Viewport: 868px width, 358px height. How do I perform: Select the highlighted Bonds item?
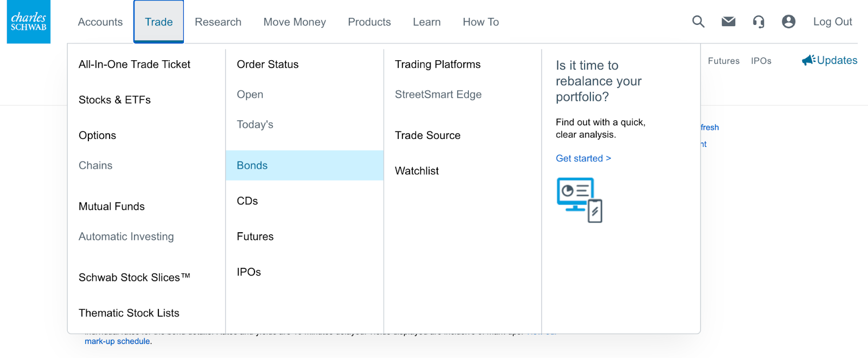coord(304,165)
